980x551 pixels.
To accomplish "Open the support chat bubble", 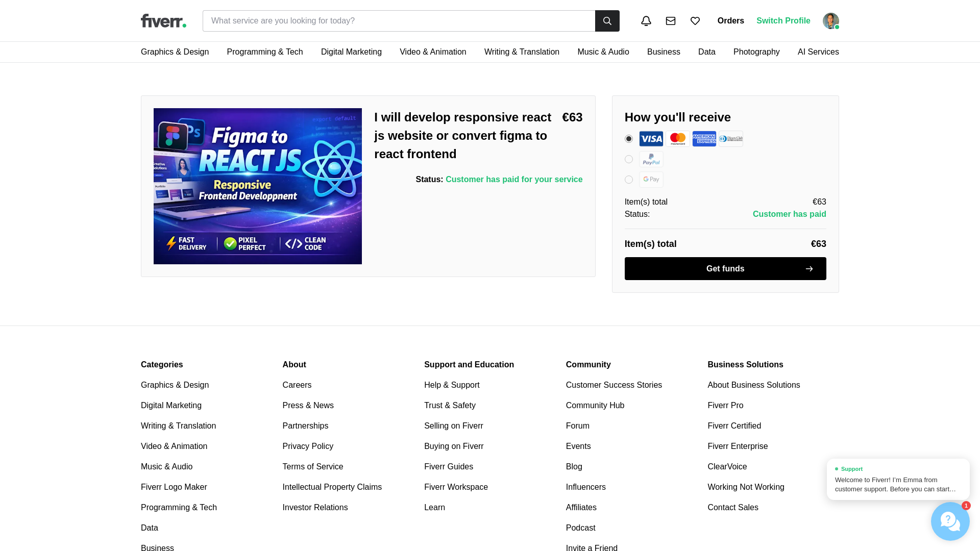I will tap(950, 521).
